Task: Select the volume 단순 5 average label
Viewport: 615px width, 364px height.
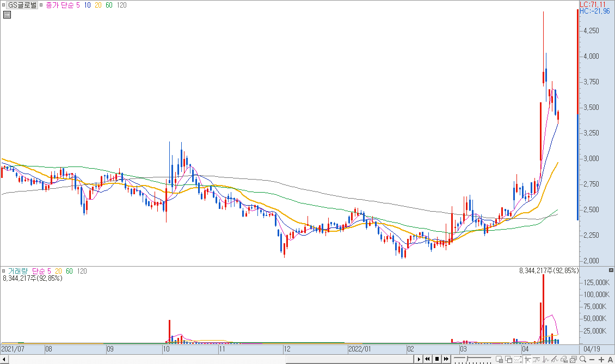Action: click(x=41, y=271)
